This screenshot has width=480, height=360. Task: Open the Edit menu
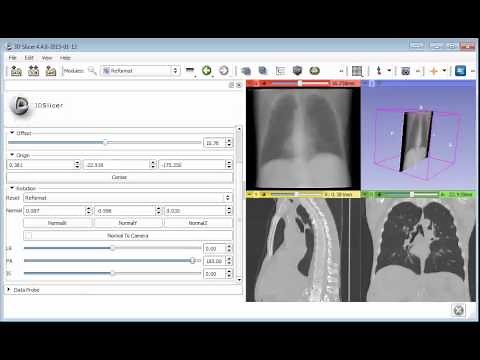click(x=29, y=58)
